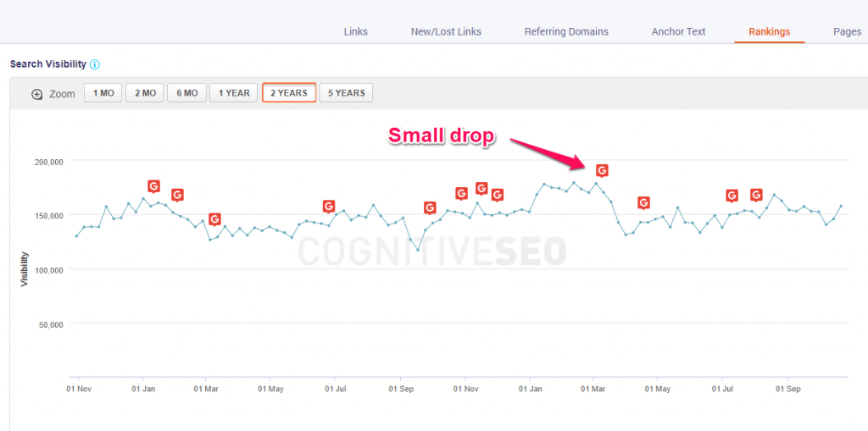Click the Google marker just after first 01 Mar
868x431 pixels.
(x=214, y=219)
